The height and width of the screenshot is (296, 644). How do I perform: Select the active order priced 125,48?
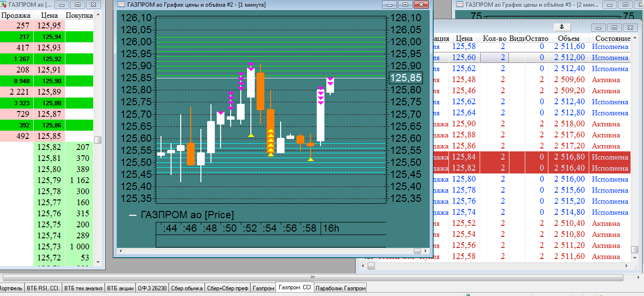pyautogui.click(x=531, y=80)
